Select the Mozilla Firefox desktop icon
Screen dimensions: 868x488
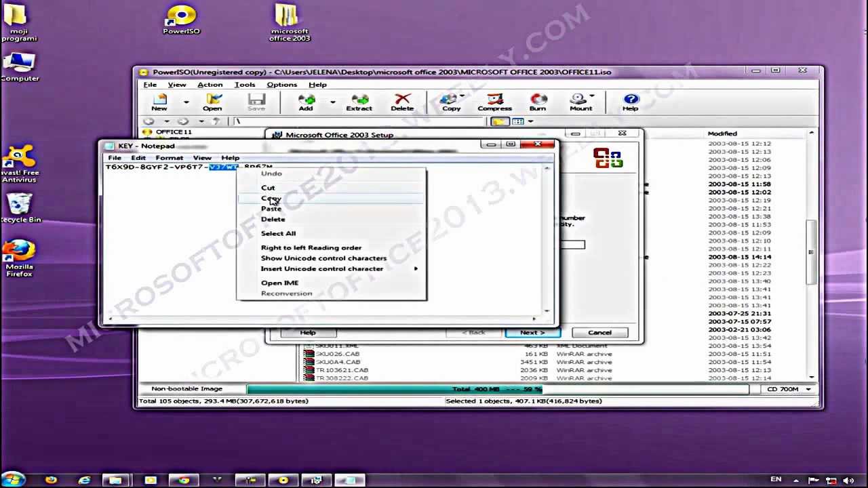(19, 258)
